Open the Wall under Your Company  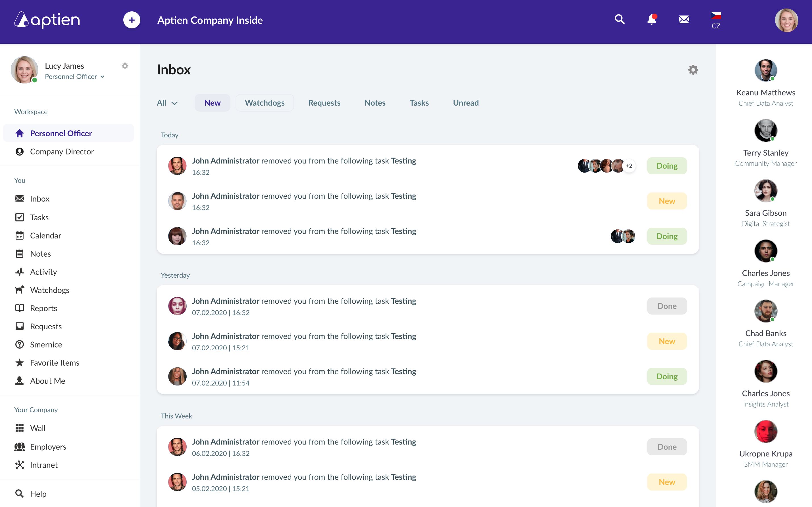[38, 428]
